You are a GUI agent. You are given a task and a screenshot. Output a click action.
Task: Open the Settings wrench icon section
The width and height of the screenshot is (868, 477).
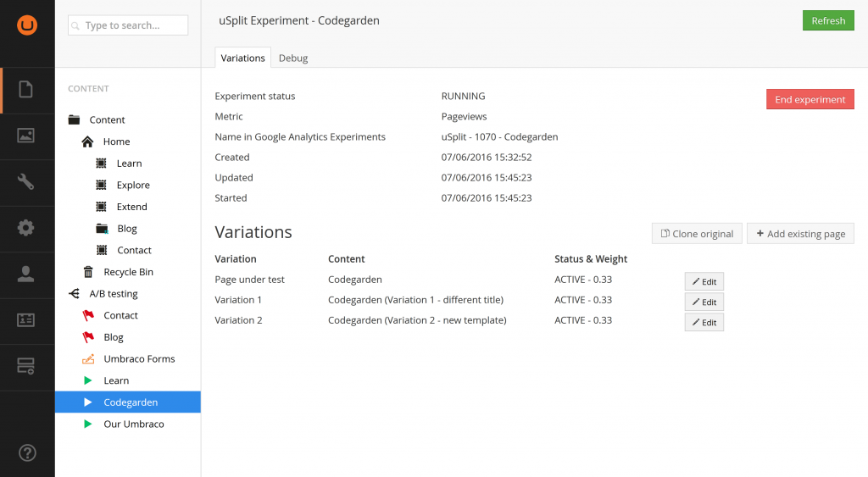click(x=27, y=181)
